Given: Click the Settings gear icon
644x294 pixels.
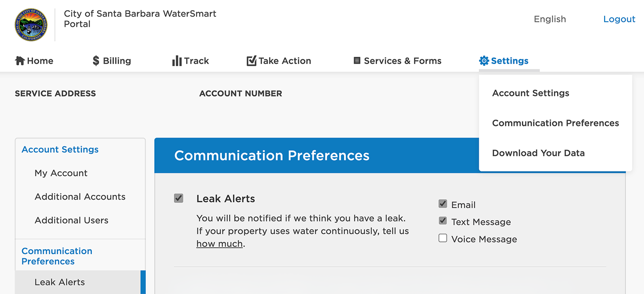Looking at the screenshot, I should pyautogui.click(x=484, y=61).
